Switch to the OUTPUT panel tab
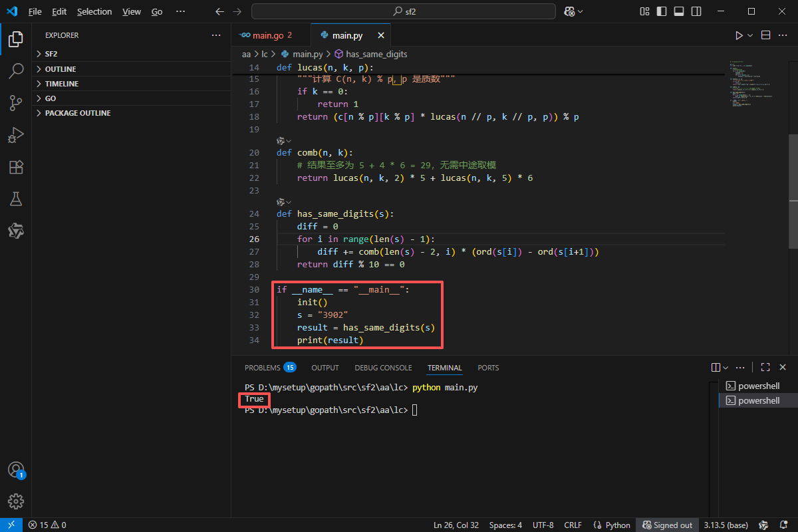Viewport: 798px width, 532px height. click(325, 368)
